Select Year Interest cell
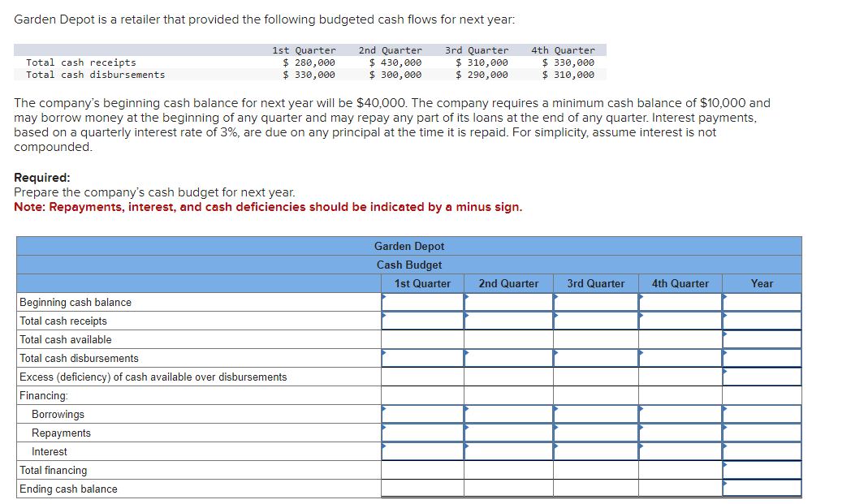 tap(762, 451)
